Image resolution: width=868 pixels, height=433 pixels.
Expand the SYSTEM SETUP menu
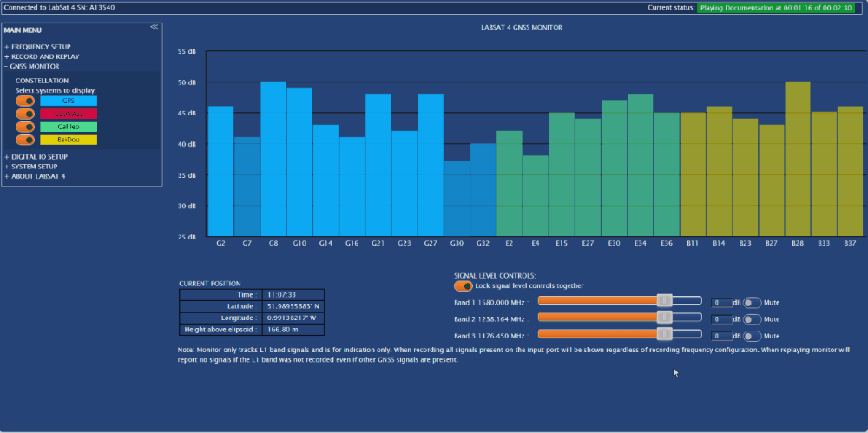pyautogui.click(x=31, y=167)
